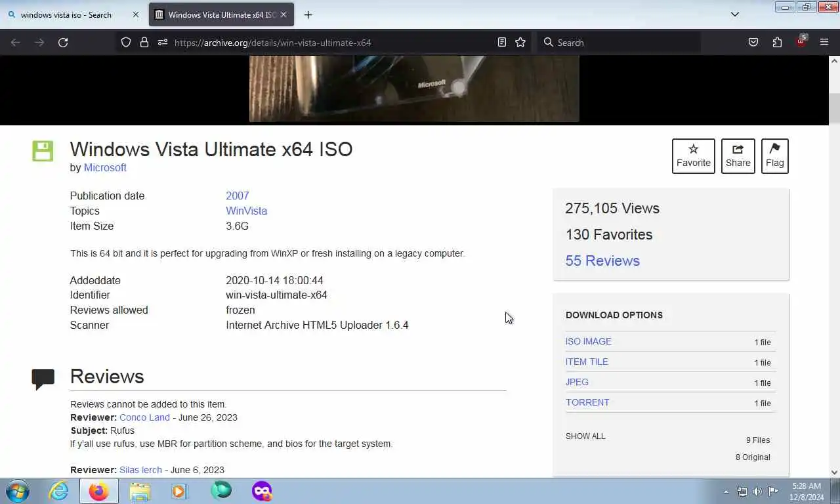Expand SHOW ALL download options
Screen dimensions: 840x504
[585, 436]
